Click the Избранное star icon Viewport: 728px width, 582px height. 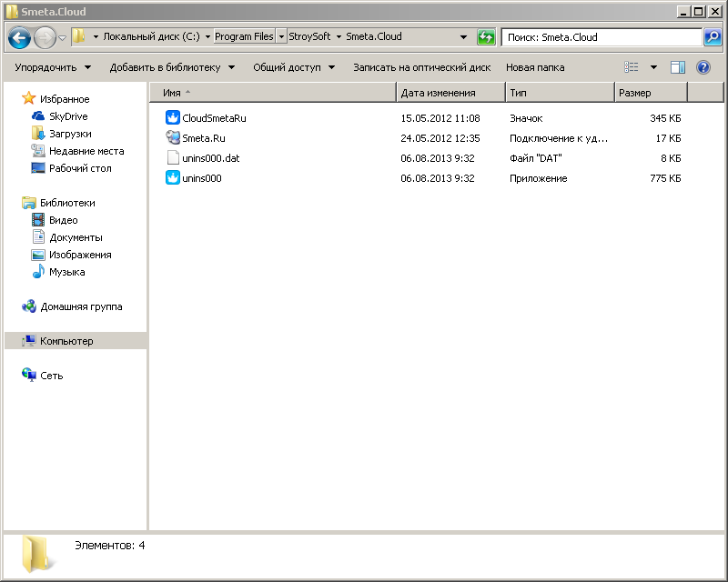[29, 98]
